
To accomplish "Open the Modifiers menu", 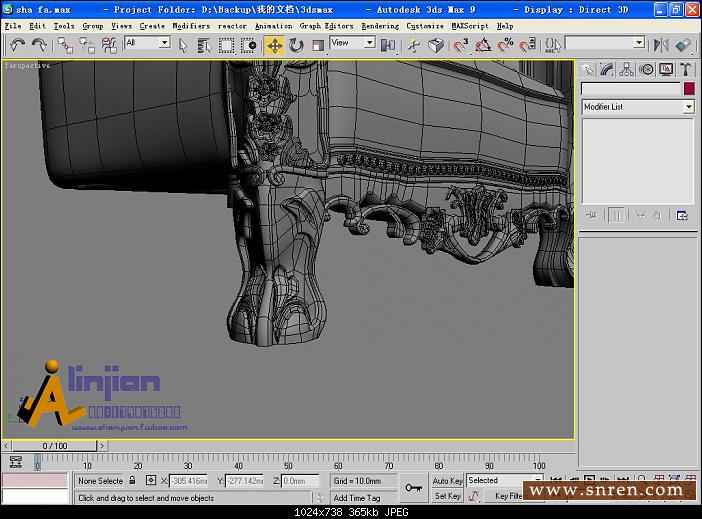I will click(191, 26).
